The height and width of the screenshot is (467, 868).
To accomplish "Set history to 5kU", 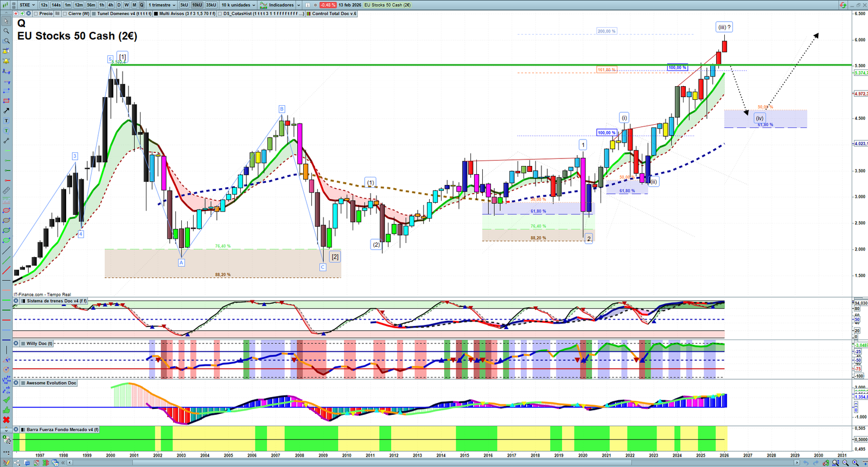I will pos(184,5).
